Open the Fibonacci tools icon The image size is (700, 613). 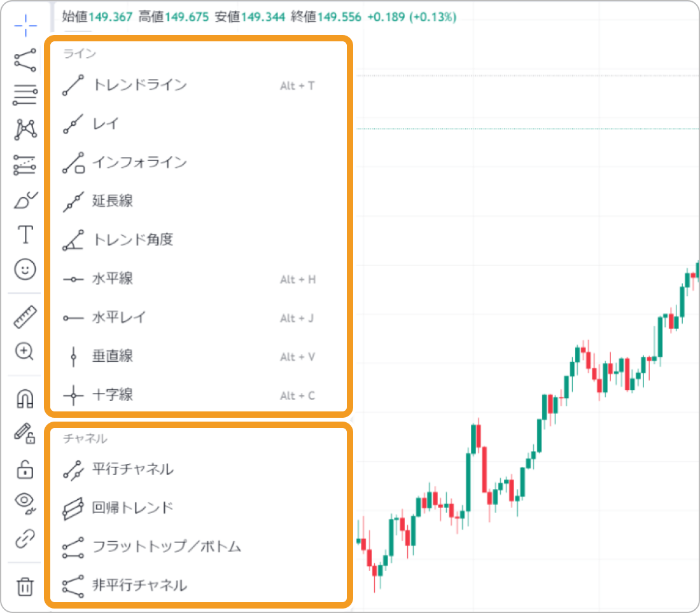[x=25, y=95]
